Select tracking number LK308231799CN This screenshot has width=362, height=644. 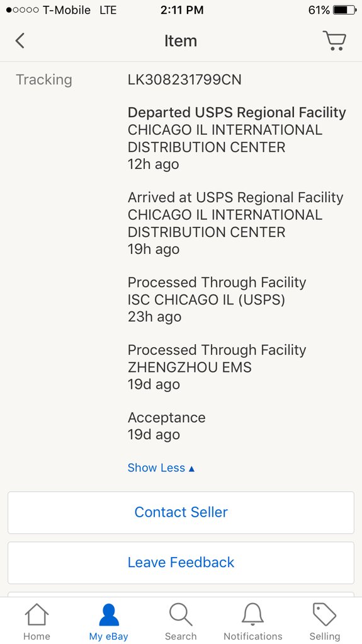pos(184,79)
